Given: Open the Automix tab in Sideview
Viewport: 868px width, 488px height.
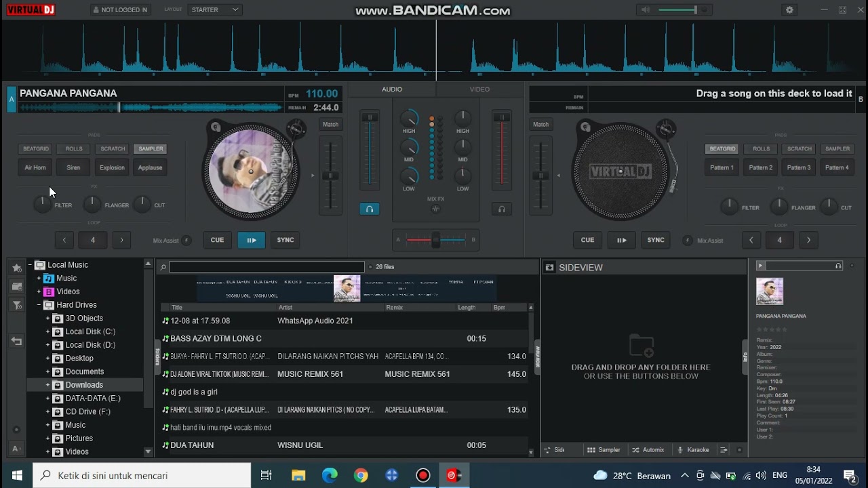Looking at the screenshot, I should click(x=648, y=450).
